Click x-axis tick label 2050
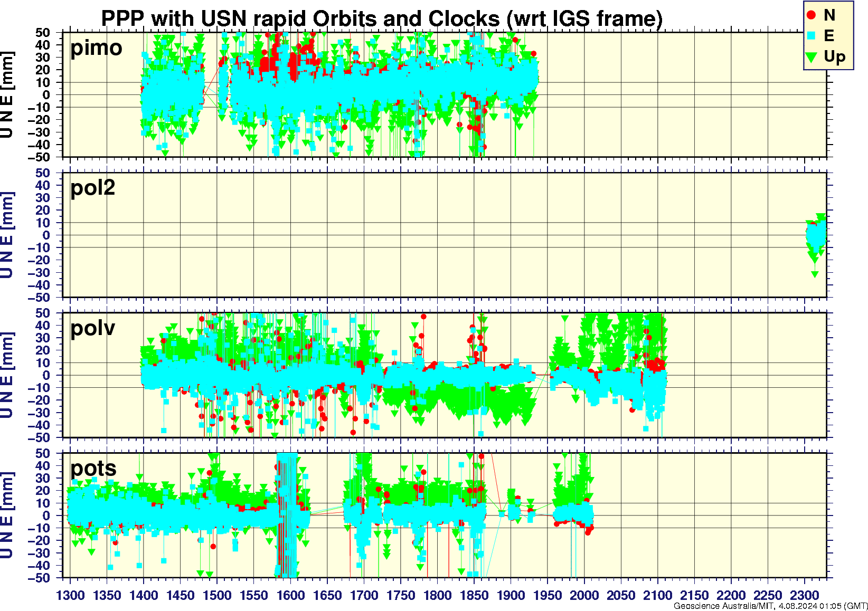 click(621, 595)
